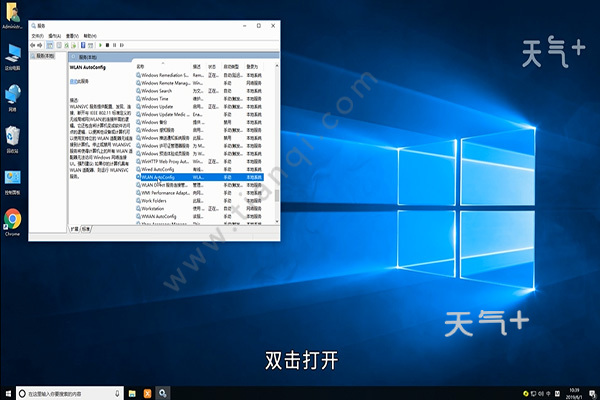The image size is (600, 400).
Task: Sort by the 描述 column header
Action: tap(199, 67)
